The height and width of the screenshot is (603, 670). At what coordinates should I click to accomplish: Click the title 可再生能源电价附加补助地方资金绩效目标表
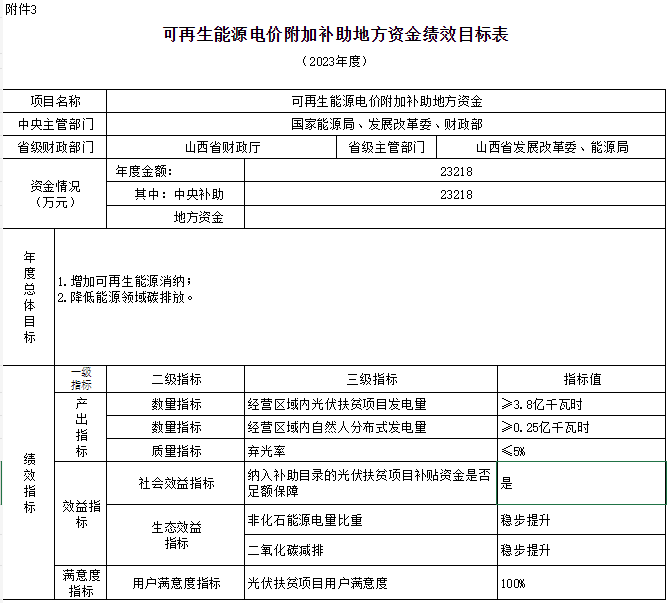335,35
